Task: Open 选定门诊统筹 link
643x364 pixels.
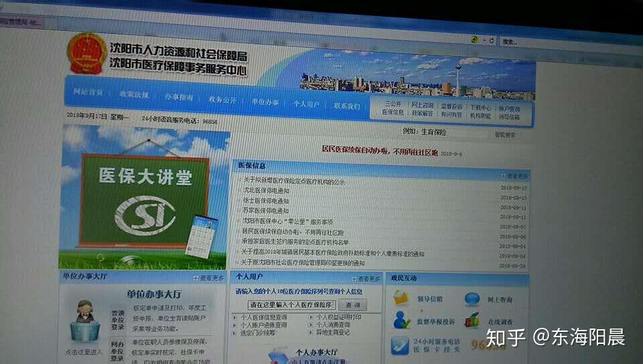Action: click(x=257, y=333)
